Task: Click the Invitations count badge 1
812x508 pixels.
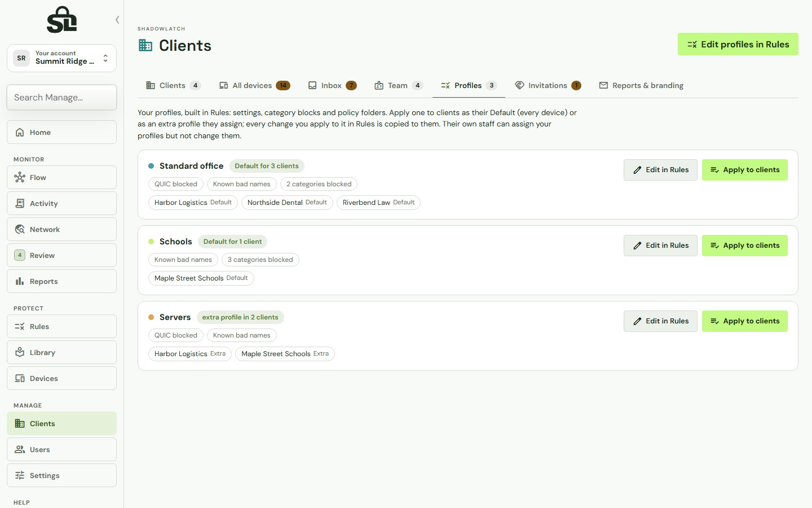Action: tap(576, 85)
